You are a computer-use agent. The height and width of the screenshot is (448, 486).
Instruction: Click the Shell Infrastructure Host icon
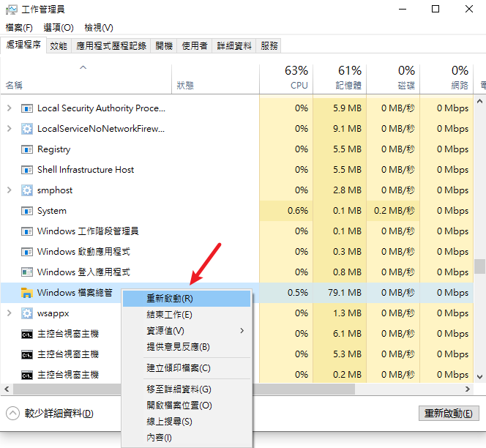(x=27, y=171)
